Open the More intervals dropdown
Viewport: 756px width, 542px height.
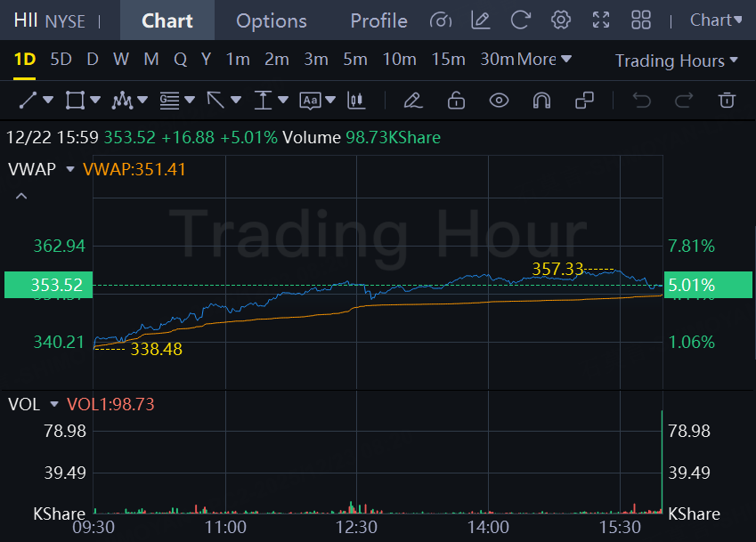(x=544, y=60)
